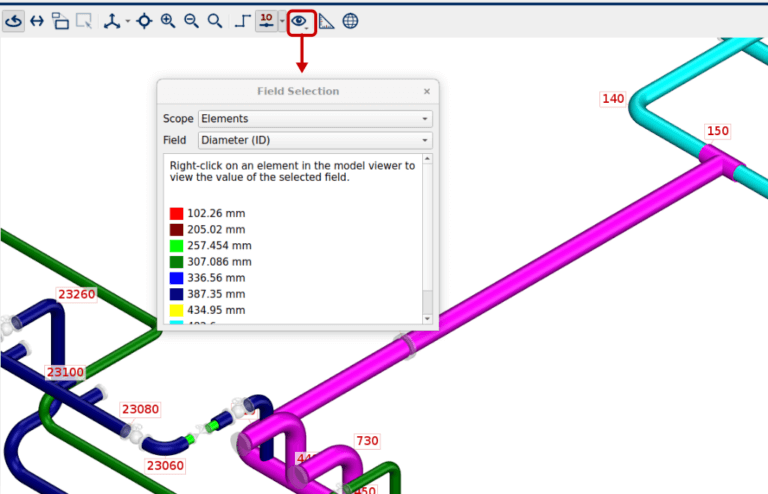
Task: Click node label 140
Action: tap(613, 99)
